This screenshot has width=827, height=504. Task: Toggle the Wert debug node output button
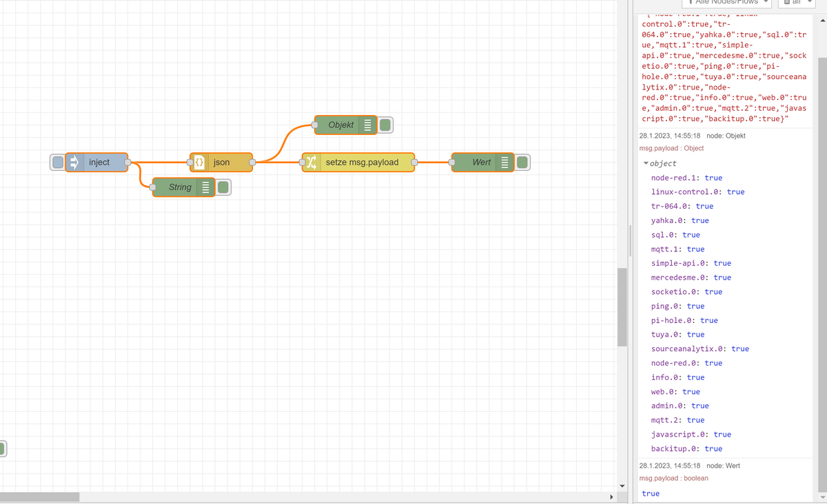coord(522,162)
